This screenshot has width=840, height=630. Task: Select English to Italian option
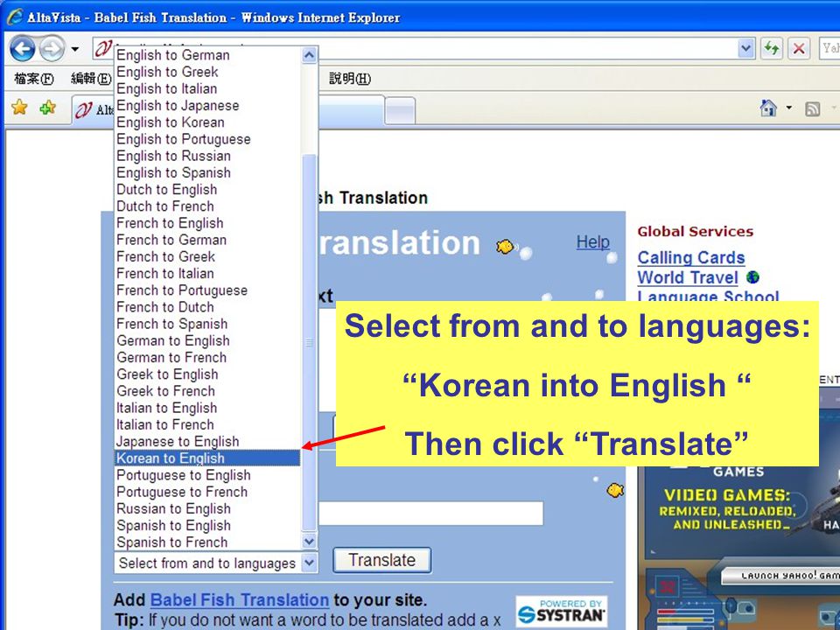click(208, 88)
